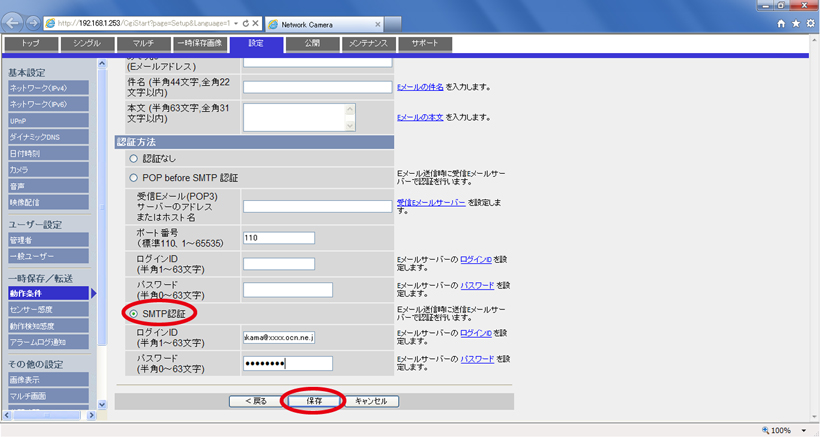The image size is (820, 437).
Task: Select the Network Camera browser tab
Action: pyautogui.click(x=324, y=24)
